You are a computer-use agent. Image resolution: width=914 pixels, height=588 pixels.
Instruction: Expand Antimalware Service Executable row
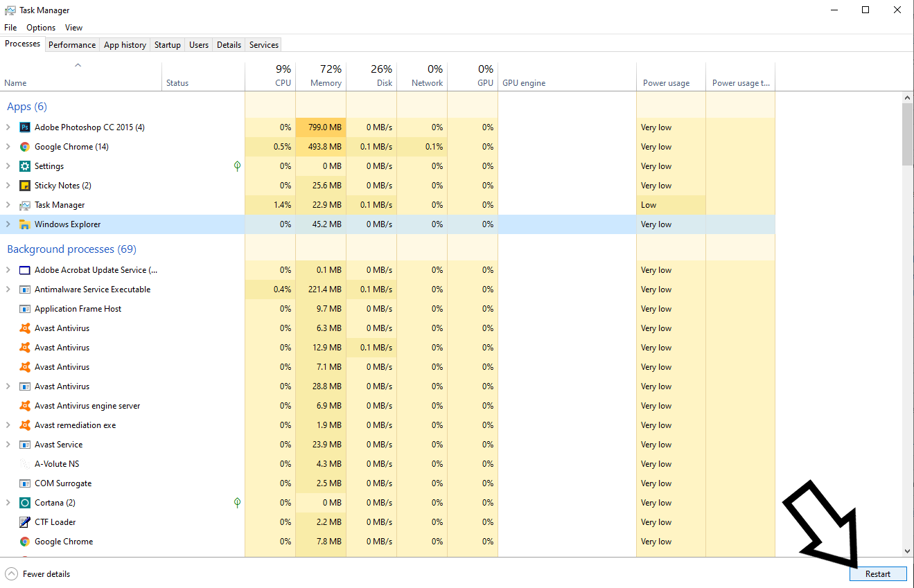click(x=8, y=289)
